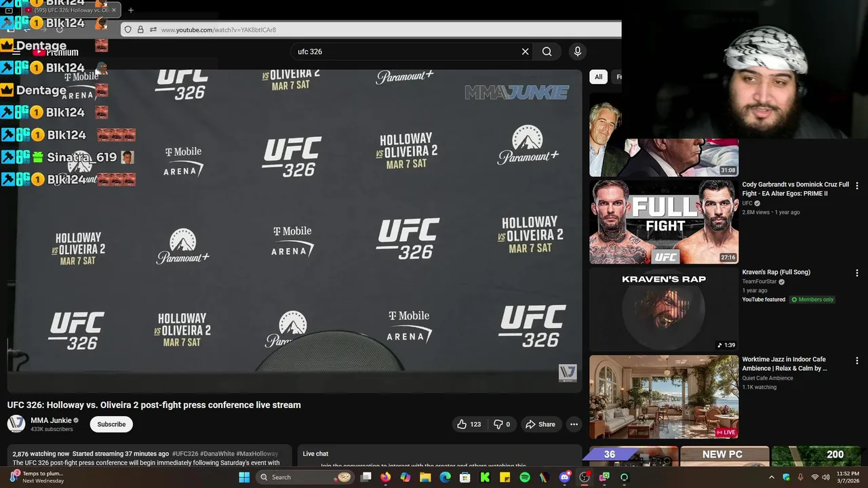Image resolution: width=868 pixels, height=488 pixels.
Task: Open options for Kraven's Rap video
Action: 857,273
